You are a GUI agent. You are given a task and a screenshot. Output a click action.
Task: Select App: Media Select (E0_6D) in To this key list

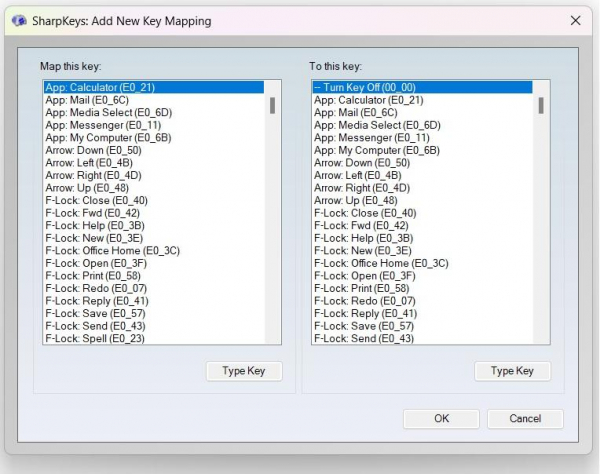(422, 125)
